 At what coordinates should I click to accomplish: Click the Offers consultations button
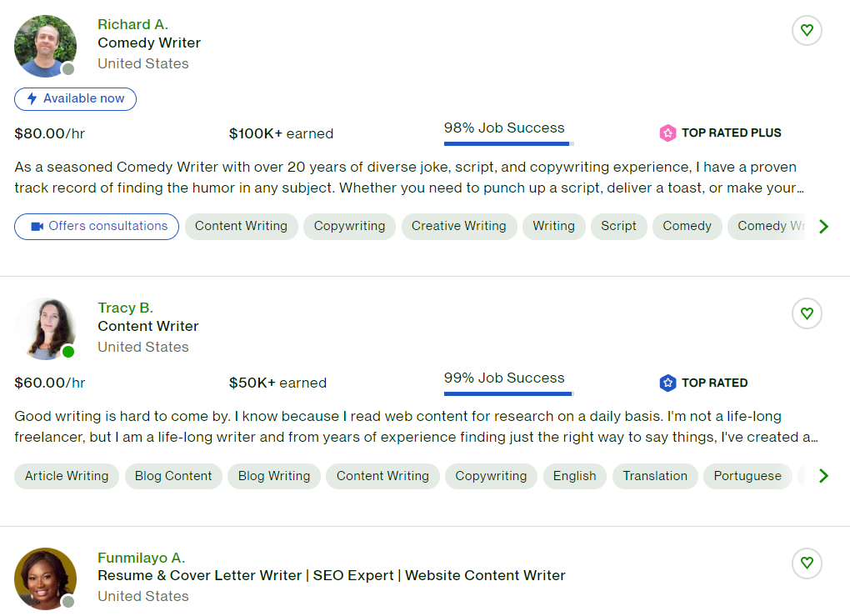click(x=97, y=226)
